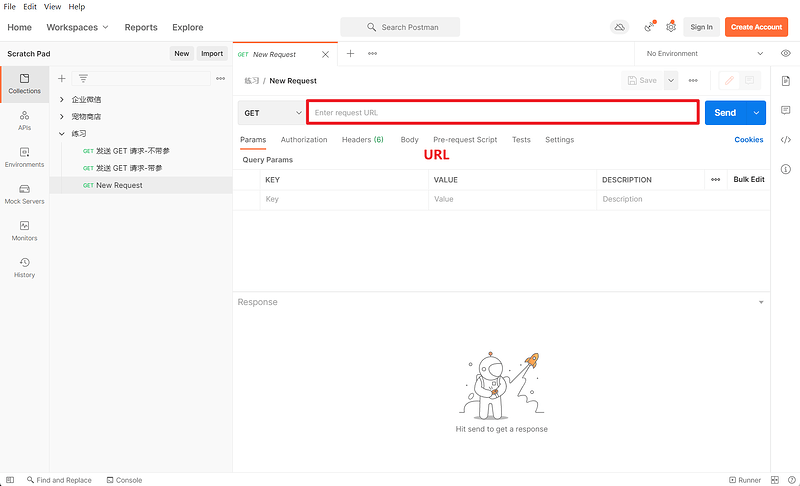The height and width of the screenshot is (486, 800).
Task: Open the params table column options ellipsis
Action: click(x=715, y=180)
